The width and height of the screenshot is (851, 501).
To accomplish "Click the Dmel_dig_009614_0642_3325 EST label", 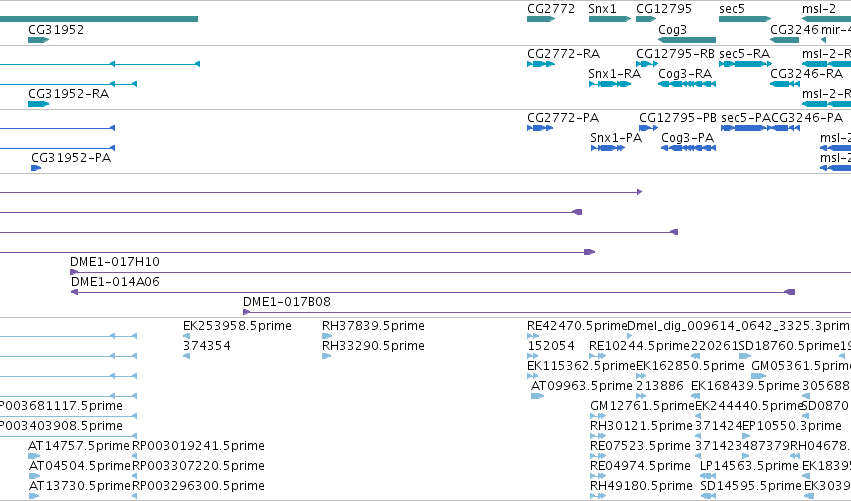I will (739, 326).
